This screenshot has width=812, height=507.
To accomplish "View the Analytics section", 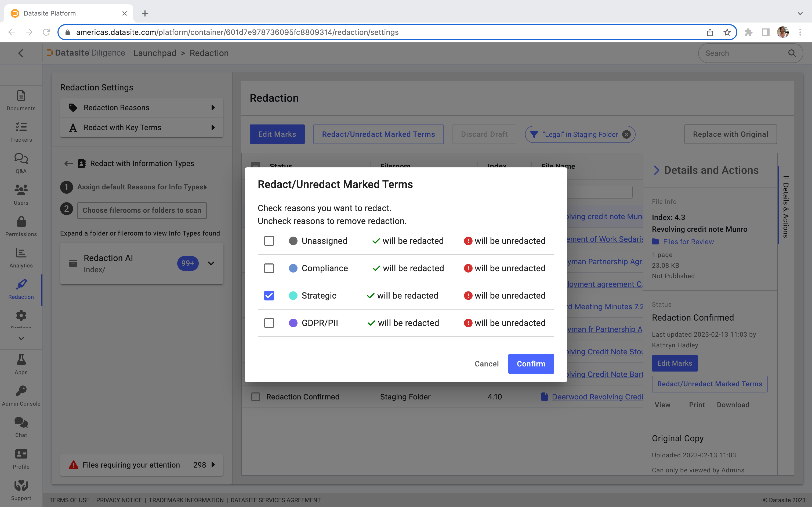I will pyautogui.click(x=21, y=257).
